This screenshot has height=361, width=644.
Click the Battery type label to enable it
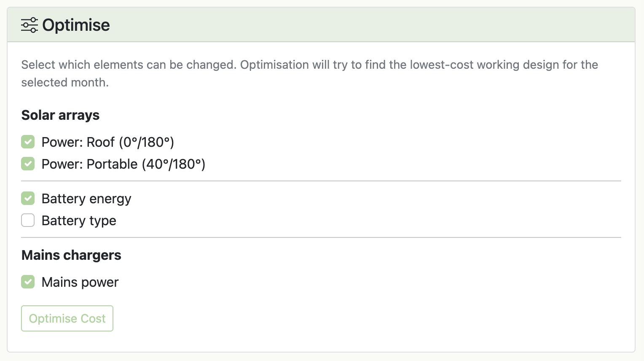click(x=79, y=220)
